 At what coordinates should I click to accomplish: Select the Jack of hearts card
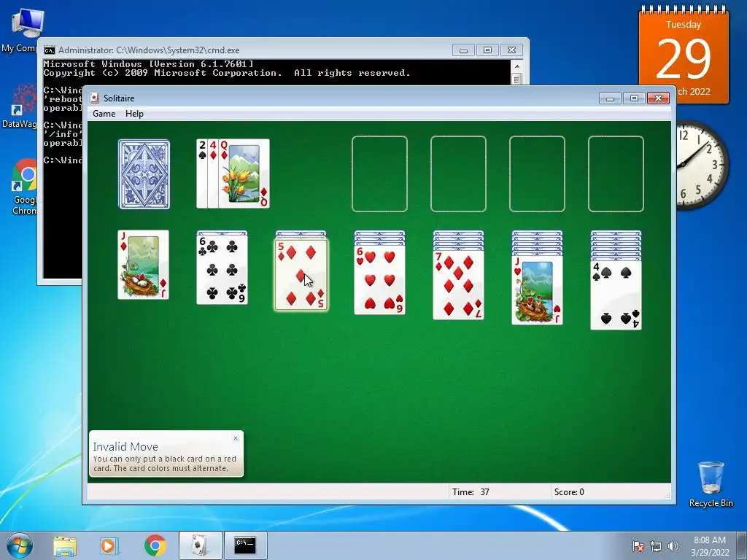click(538, 290)
